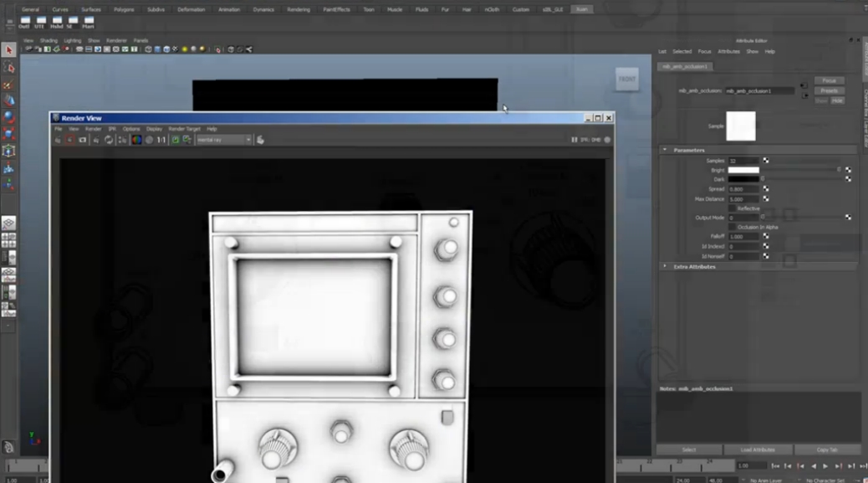Click the Load Attributes button
This screenshot has height=483, width=868.
758,450
